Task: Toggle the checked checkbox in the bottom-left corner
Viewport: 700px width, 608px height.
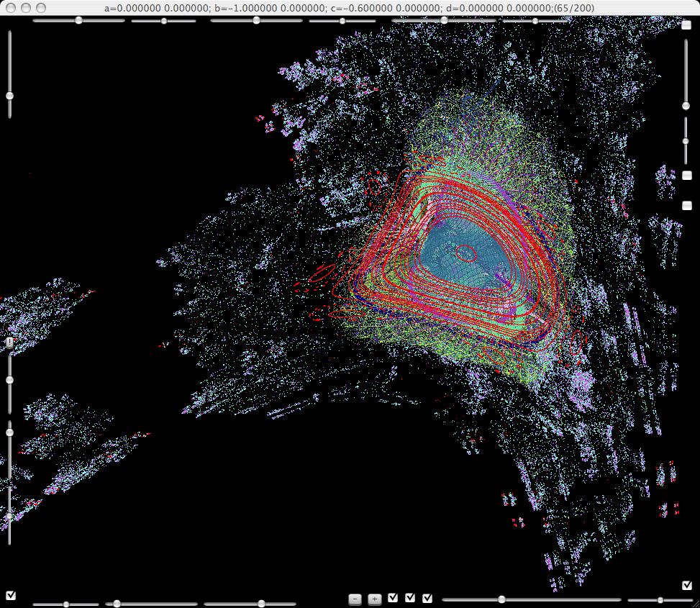Action: [x=11, y=596]
